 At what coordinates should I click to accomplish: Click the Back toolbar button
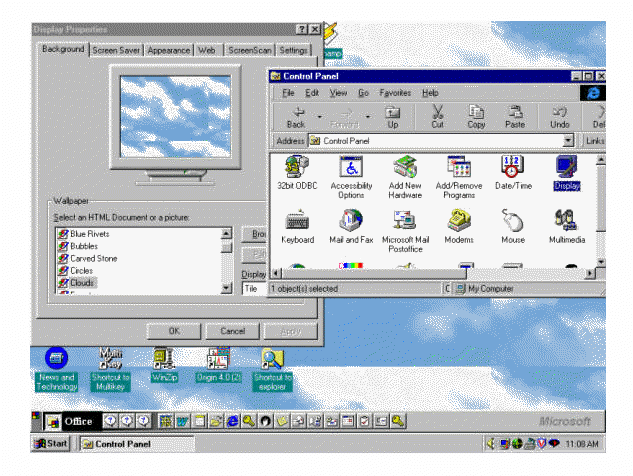coord(296,117)
